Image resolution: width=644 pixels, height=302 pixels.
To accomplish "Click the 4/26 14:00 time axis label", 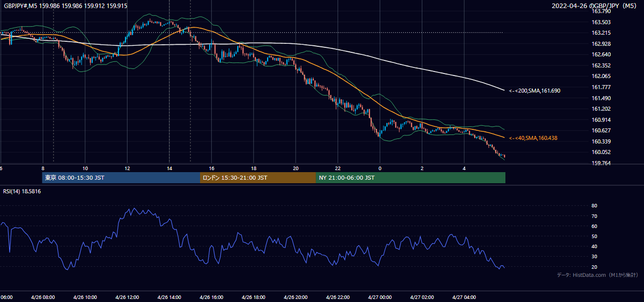I will (x=169, y=297).
